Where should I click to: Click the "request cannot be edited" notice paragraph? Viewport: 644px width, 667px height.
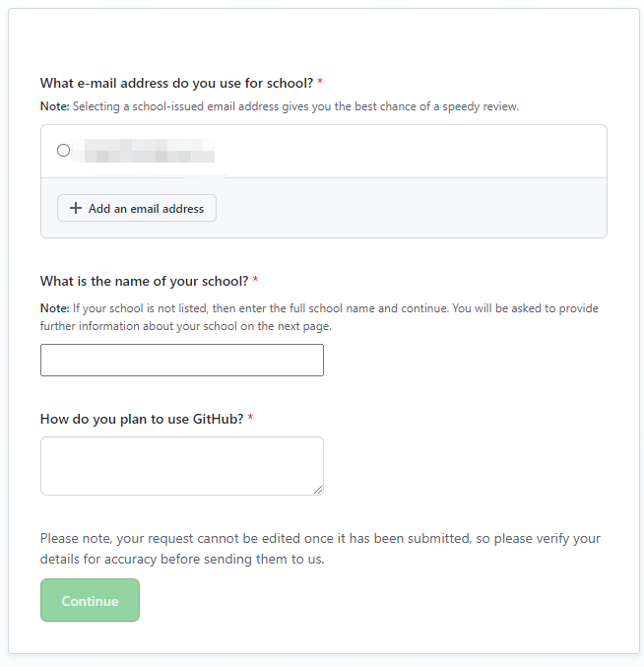320,549
